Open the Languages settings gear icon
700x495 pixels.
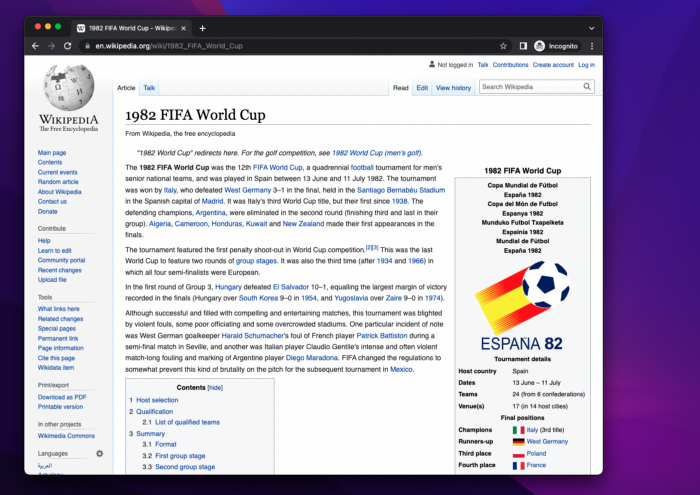click(x=100, y=453)
